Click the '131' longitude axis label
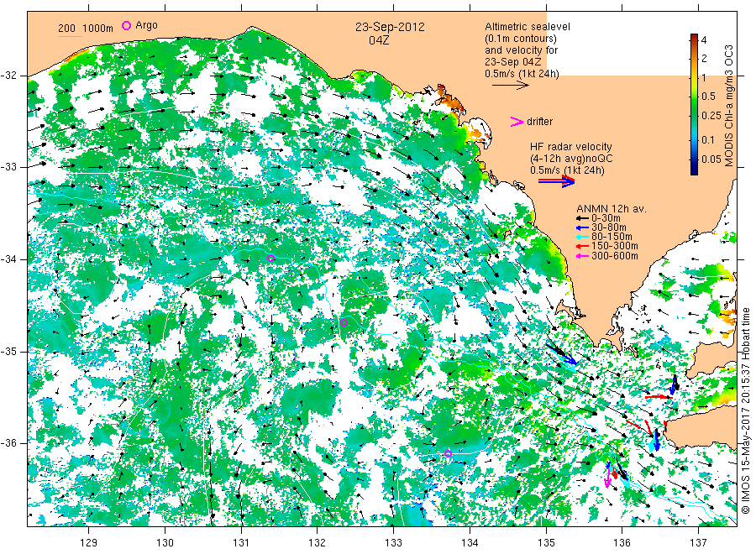756x554 pixels. coord(241,543)
